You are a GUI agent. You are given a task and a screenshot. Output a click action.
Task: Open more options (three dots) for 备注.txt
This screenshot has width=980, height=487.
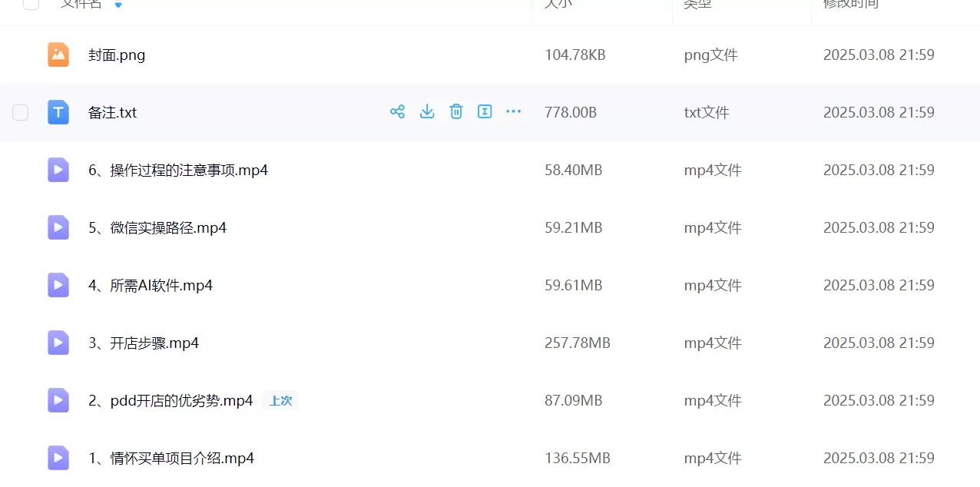pos(514,112)
